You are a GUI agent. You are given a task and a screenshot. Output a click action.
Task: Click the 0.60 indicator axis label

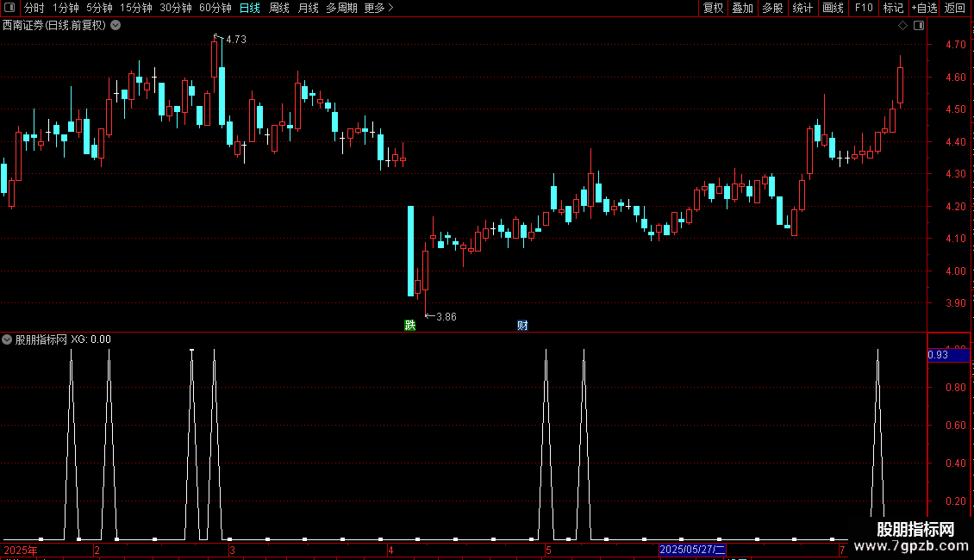click(955, 426)
